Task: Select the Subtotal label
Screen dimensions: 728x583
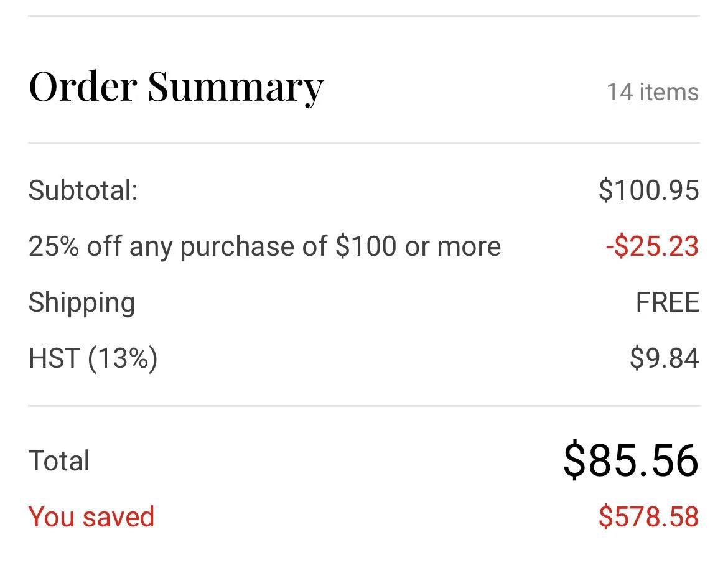Action: (83, 190)
